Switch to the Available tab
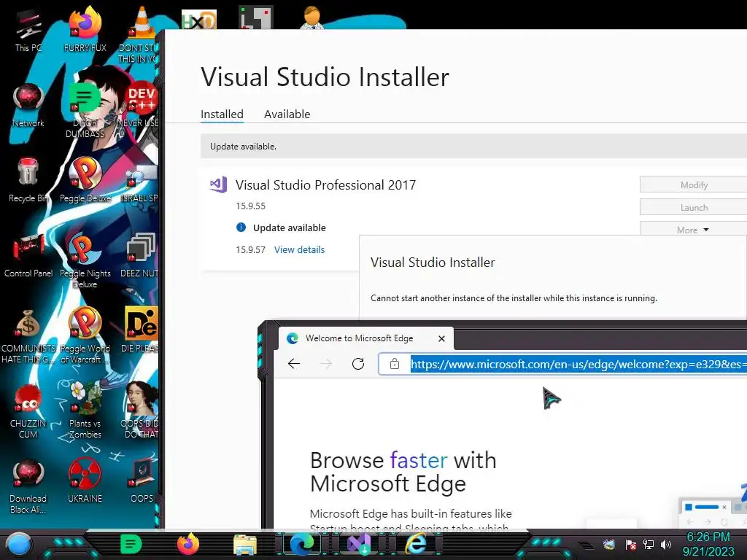The width and height of the screenshot is (747, 560). pyautogui.click(x=287, y=114)
